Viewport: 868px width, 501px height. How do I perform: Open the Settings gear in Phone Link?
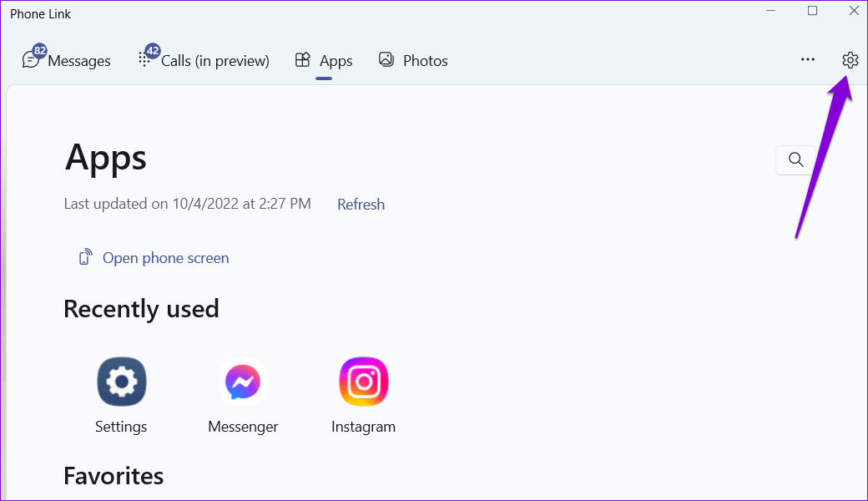point(850,60)
